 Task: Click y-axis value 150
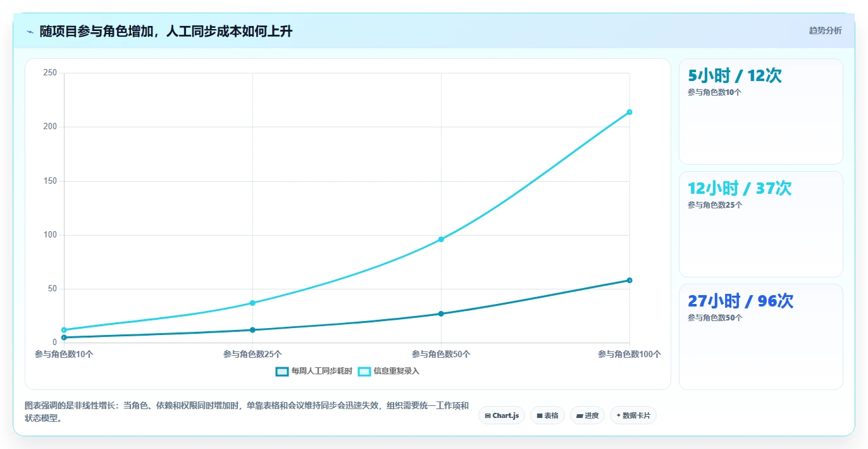coord(50,181)
